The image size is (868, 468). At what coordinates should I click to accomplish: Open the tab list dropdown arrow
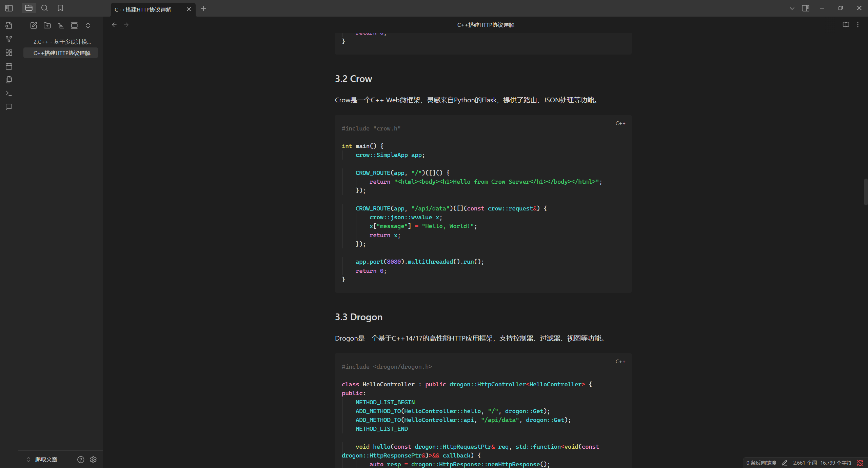pyautogui.click(x=792, y=8)
